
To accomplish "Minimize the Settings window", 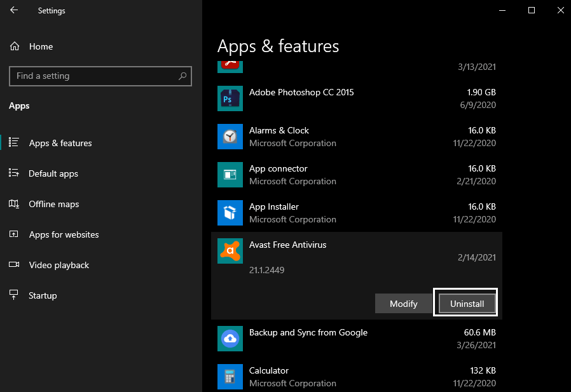I will [x=502, y=10].
